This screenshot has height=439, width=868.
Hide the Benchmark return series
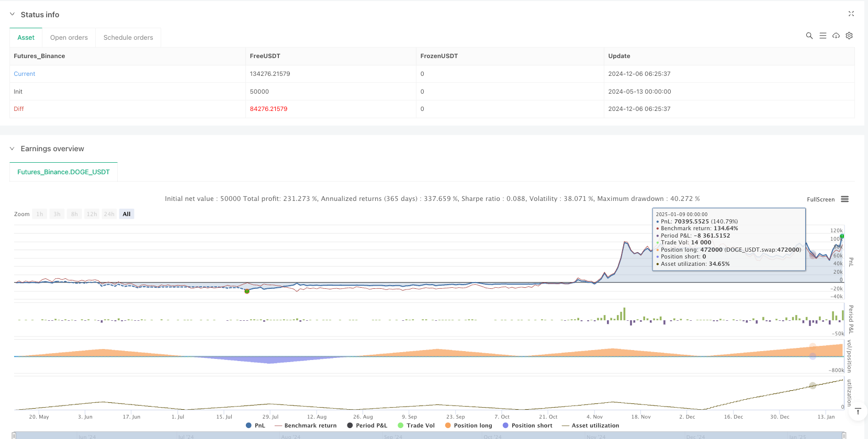[306, 425]
